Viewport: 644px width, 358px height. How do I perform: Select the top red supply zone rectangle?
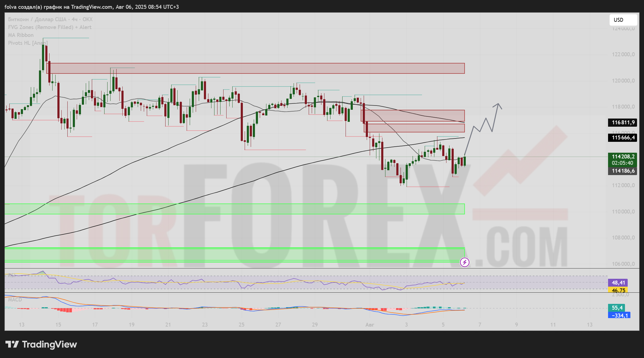pos(256,68)
